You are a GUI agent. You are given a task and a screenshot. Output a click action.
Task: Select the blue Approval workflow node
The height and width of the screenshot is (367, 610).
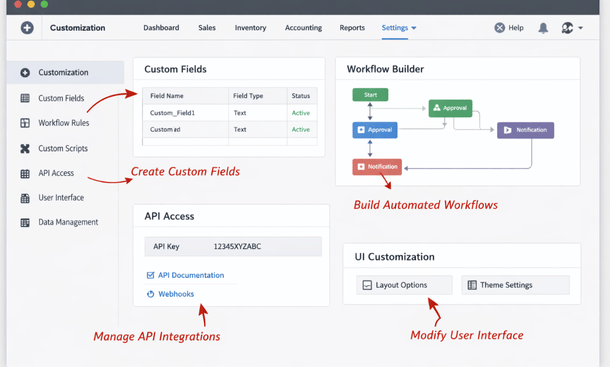(375, 130)
